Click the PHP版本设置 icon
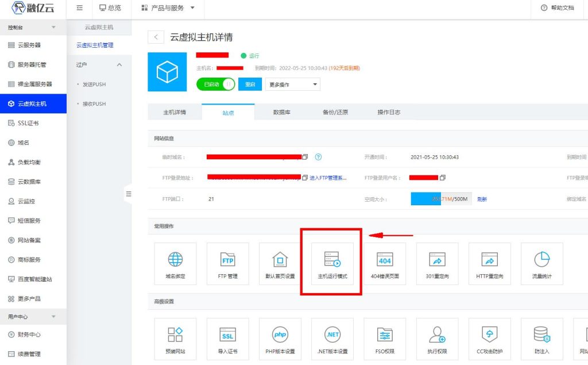The image size is (588, 365). point(280,335)
